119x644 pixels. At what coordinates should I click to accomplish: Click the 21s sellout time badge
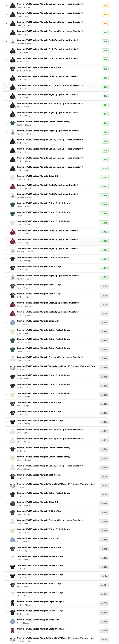pos(105,6)
